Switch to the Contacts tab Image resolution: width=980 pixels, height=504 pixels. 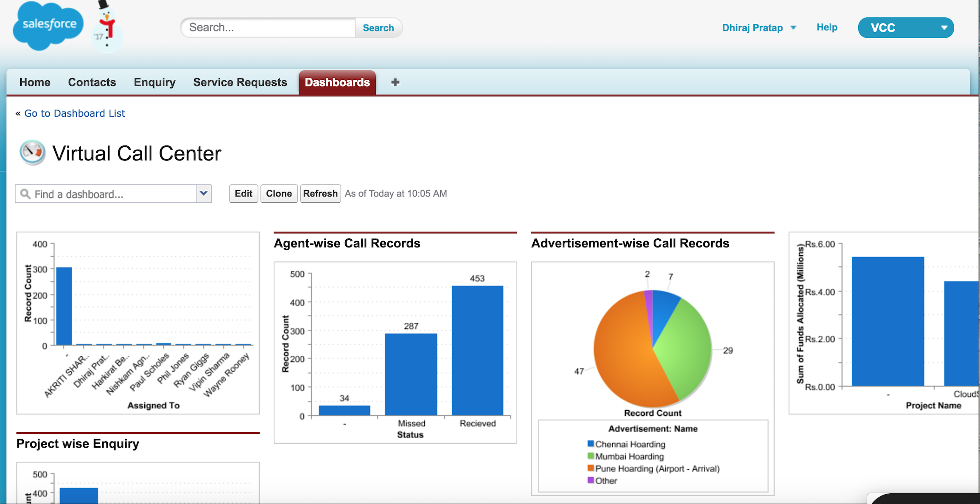(x=92, y=82)
